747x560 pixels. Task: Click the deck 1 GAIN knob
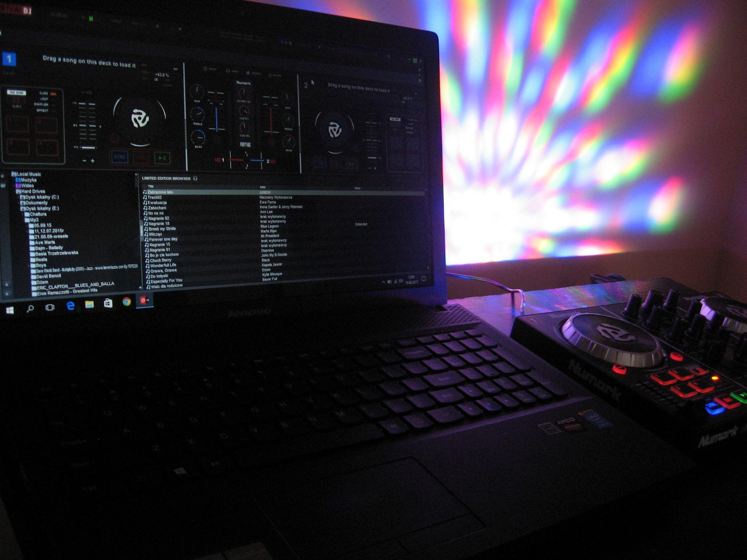coord(197,91)
